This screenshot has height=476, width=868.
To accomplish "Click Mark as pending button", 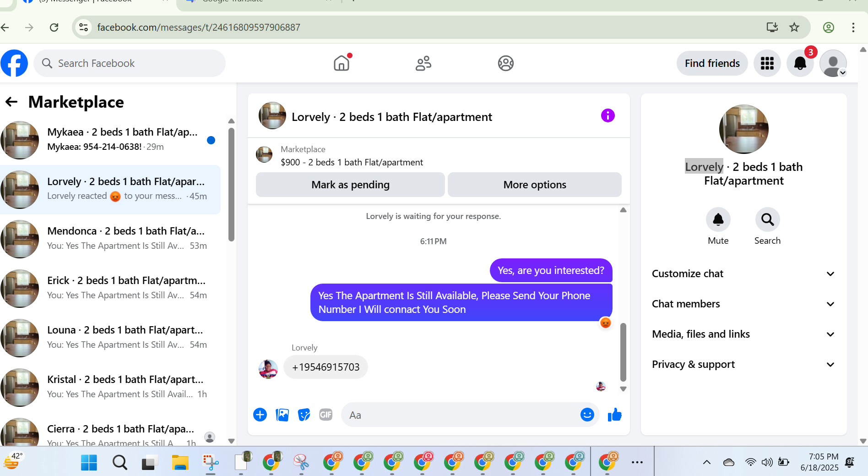I will tap(350, 185).
